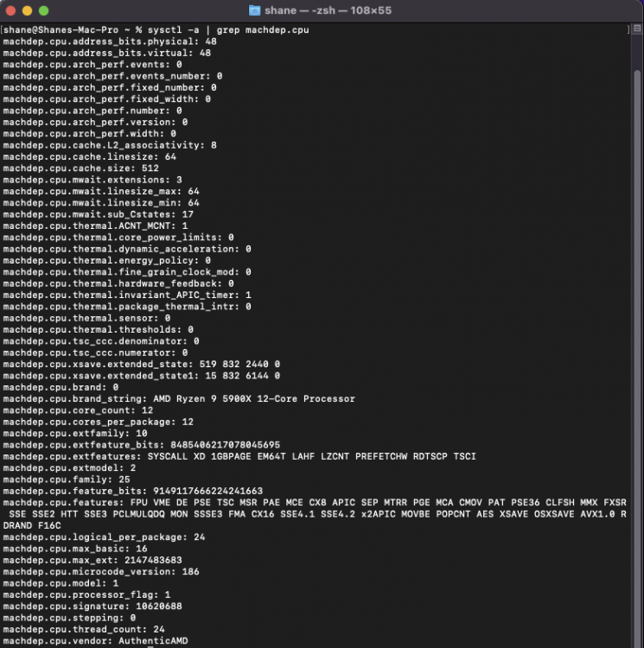Click the line 'machdep.cpu.stepping: 0'
This screenshot has height=648, width=644.
(69, 619)
